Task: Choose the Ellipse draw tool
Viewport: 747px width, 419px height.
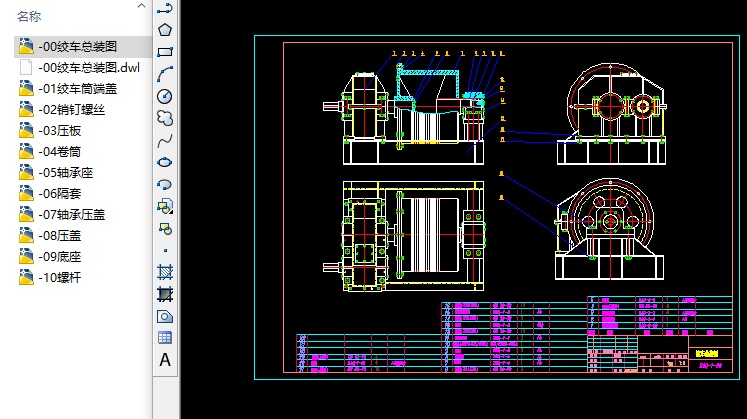Action: (x=165, y=162)
